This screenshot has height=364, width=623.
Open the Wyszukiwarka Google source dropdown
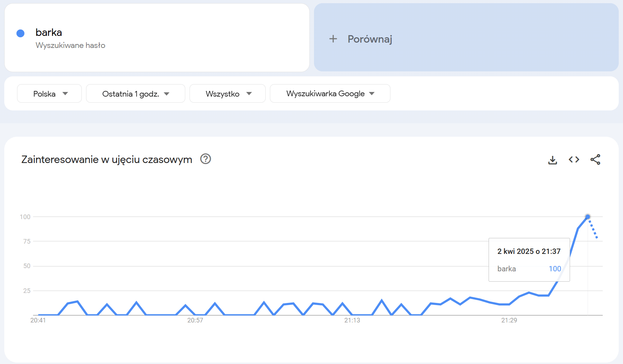click(330, 93)
